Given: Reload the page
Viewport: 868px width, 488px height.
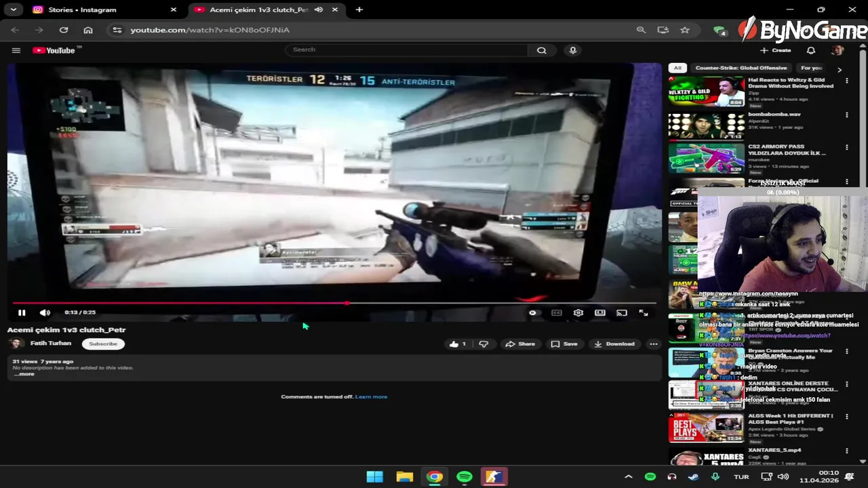Looking at the screenshot, I should [64, 30].
